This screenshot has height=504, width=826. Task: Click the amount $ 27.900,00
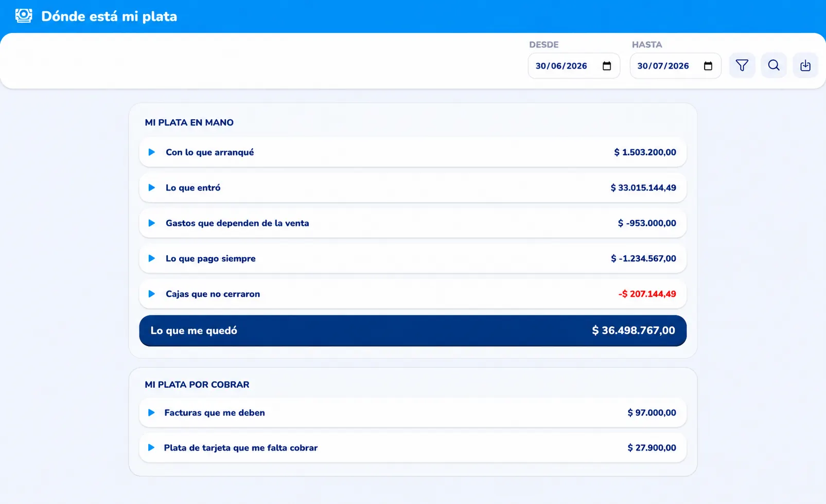pos(652,448)
